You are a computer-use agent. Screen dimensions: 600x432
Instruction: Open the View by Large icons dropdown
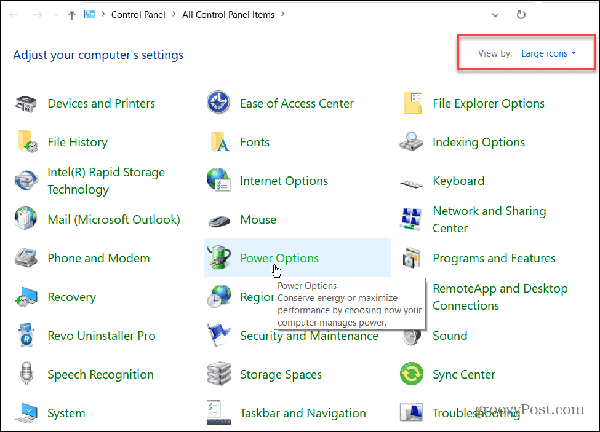548,54
